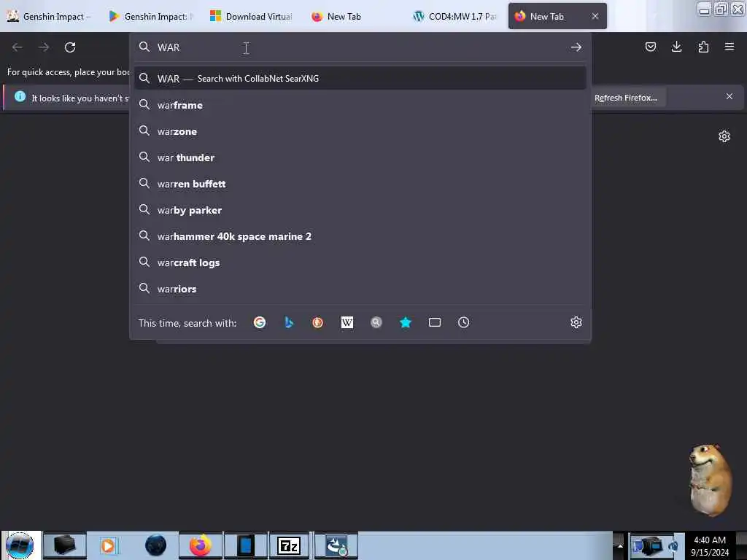This screenshot has height=560, width=747.
Task: Select the war thunder suggestion
Action: 360,157
